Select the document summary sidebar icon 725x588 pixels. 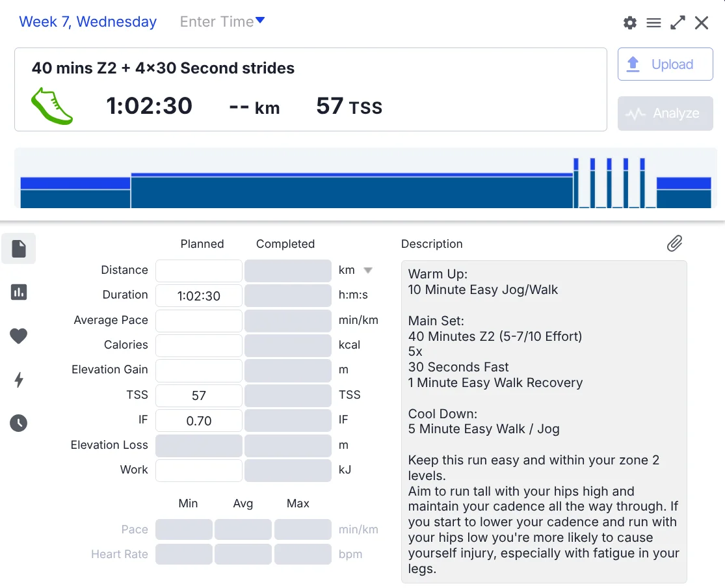(19, 248)
